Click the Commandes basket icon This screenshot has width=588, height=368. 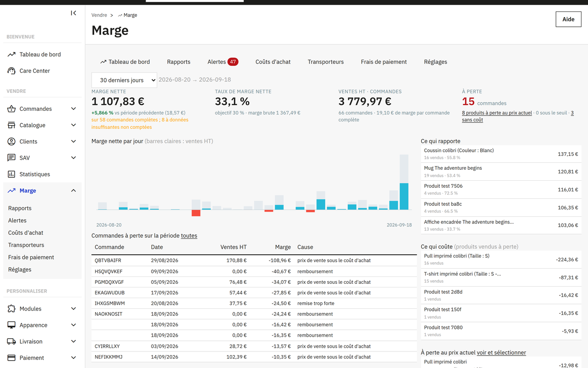tap(11, 109)
